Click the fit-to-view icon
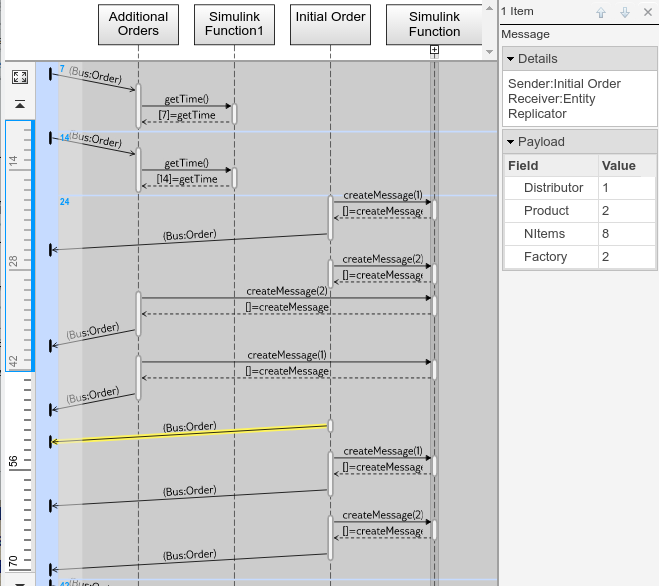Image resolution: width=659 pixels, height=586 pixels. [x=19, y=77]
